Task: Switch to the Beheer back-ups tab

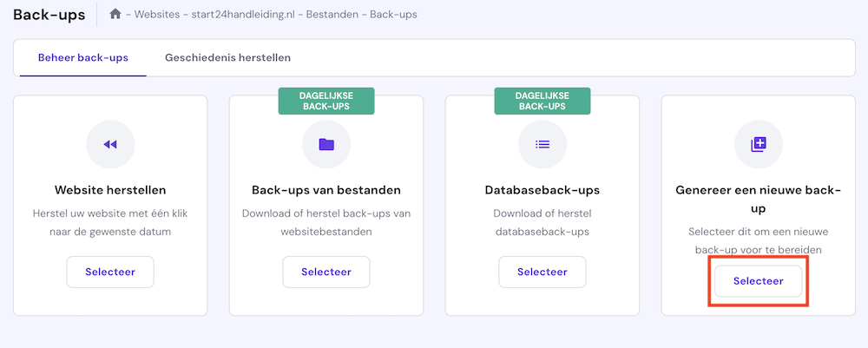Action: click(x=83, y=58)
